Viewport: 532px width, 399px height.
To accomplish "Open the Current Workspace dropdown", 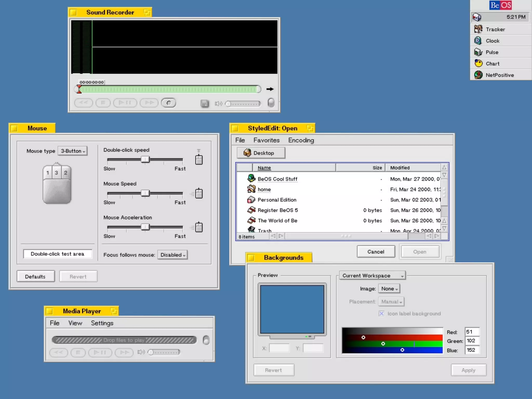I will pyautogui.click(x=373, y=276).
